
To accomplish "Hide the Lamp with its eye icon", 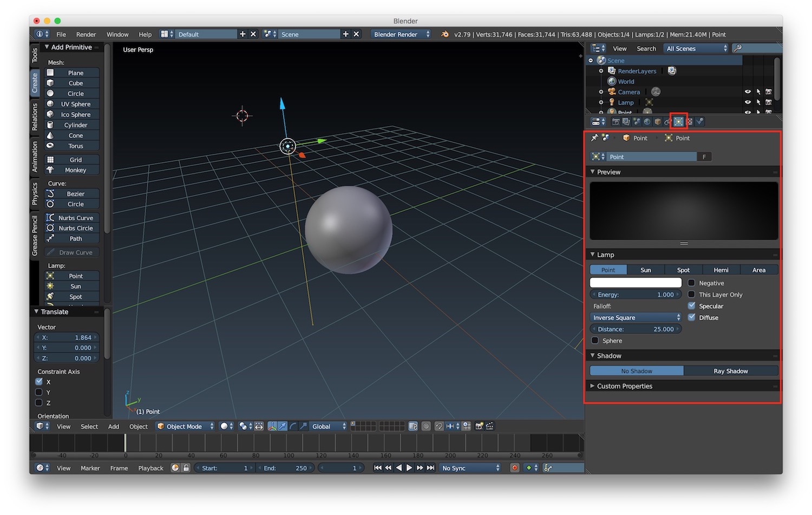I will click(x=748, y=102).
